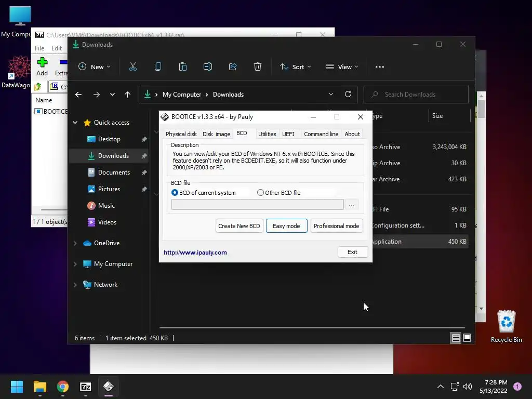Viewport: 532px width, 399px height.
Task: Select Pictures in the navigation pane
Action: 109,189
